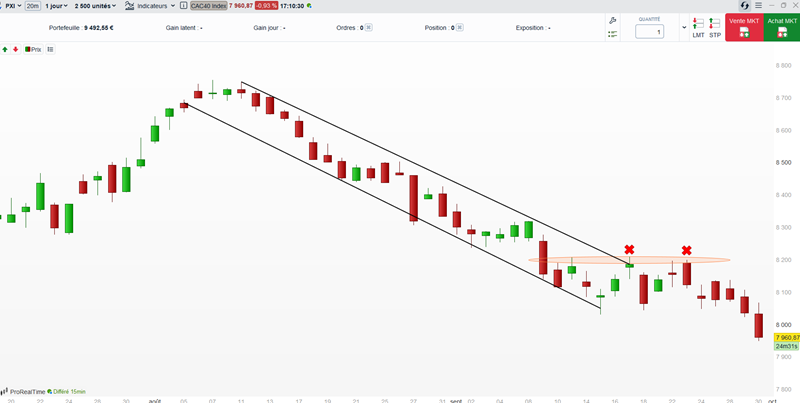The height and width of the screenshot is (403, 800).
Task: Open the PXI symbol dropdown
Action: point(13,6)
